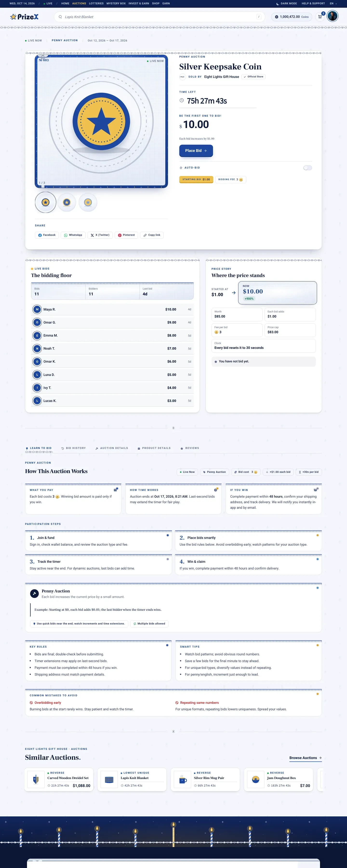Open the shopping cart icon
This screenshot has width=347, height=868.
(320, 16)
